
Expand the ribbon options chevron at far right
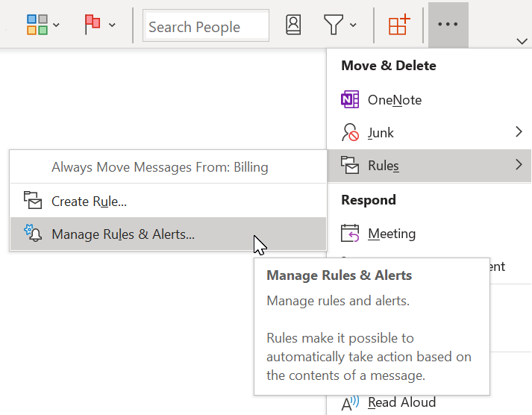tap(522, 40)
